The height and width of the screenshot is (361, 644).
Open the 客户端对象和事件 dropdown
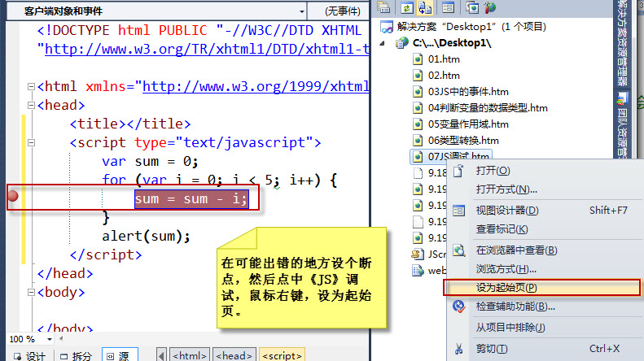tap(302, 11)
